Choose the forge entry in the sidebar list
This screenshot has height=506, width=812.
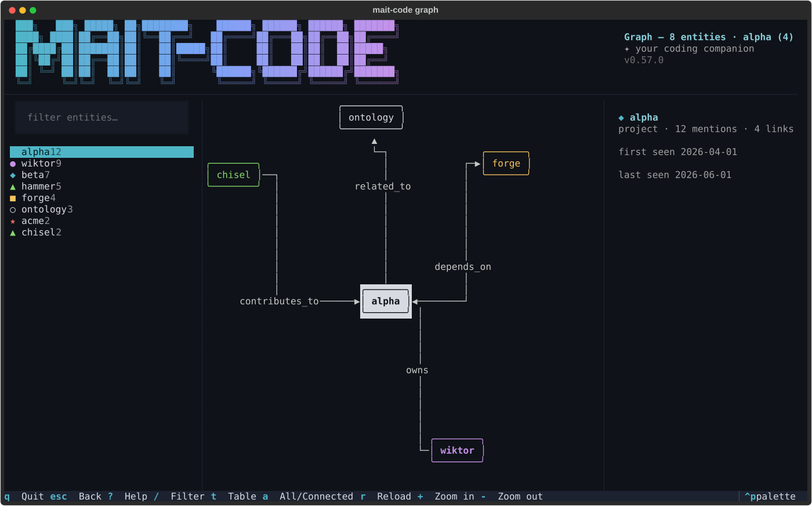(x=101, y=198)
